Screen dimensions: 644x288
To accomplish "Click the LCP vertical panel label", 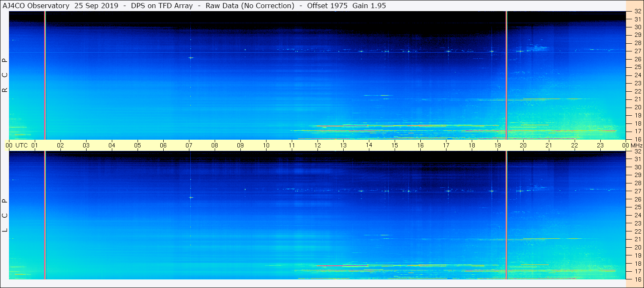I will tap(5, 216).
